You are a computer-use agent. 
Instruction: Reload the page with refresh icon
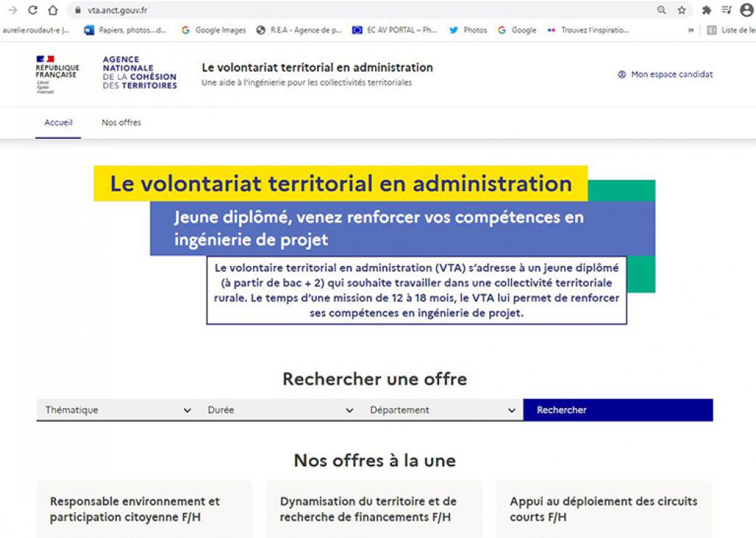33,10
